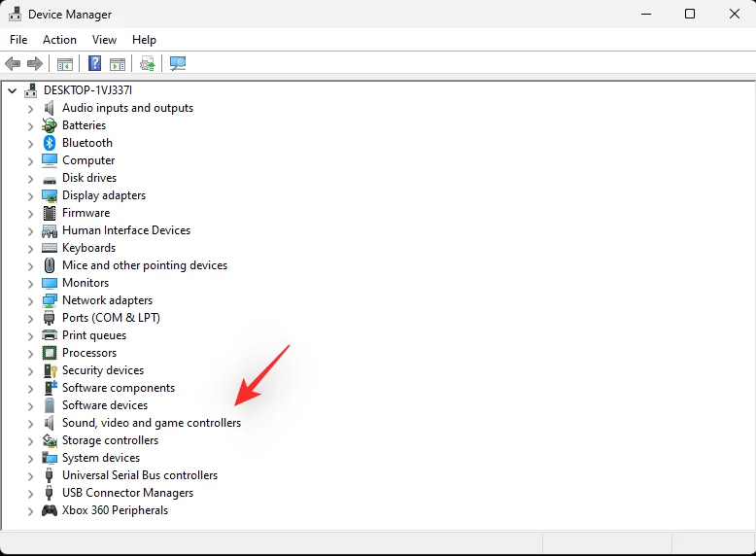Select the Monitors label
The height and width of the screenshot is (556, 756).
point(86,283)
